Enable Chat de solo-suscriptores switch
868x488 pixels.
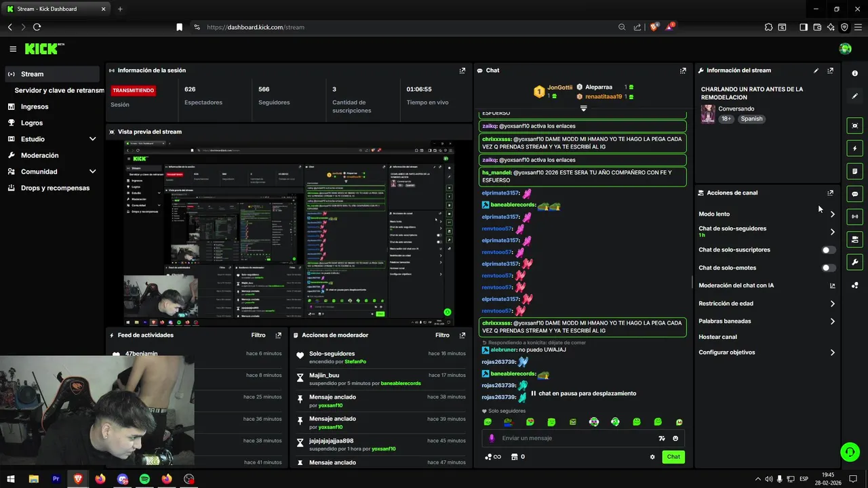pyautogui.click(x=828, y=250)
